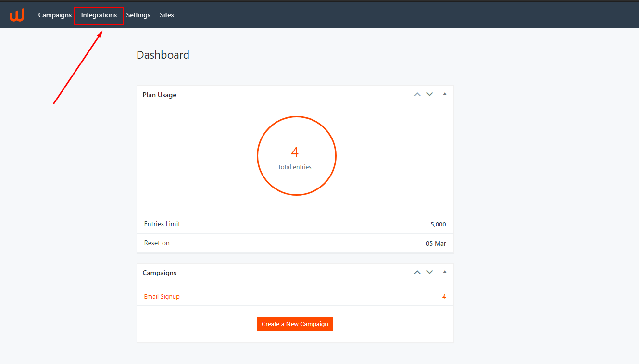Click the Plan Usage panel title
This screenshot has width=639, height=364.
(x=160, y=95)
